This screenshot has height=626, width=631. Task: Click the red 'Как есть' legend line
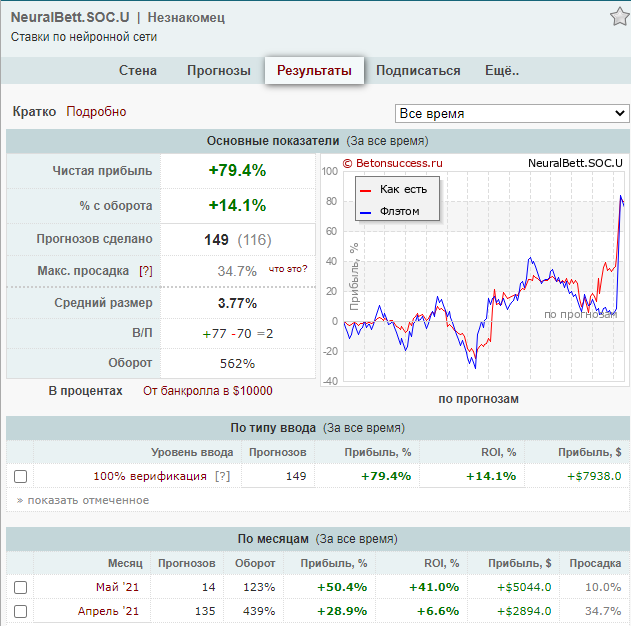(366, 189)
